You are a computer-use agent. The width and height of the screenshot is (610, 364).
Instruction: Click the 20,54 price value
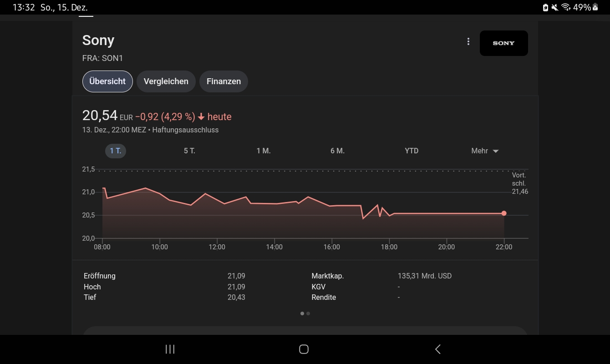click(100, 116)
